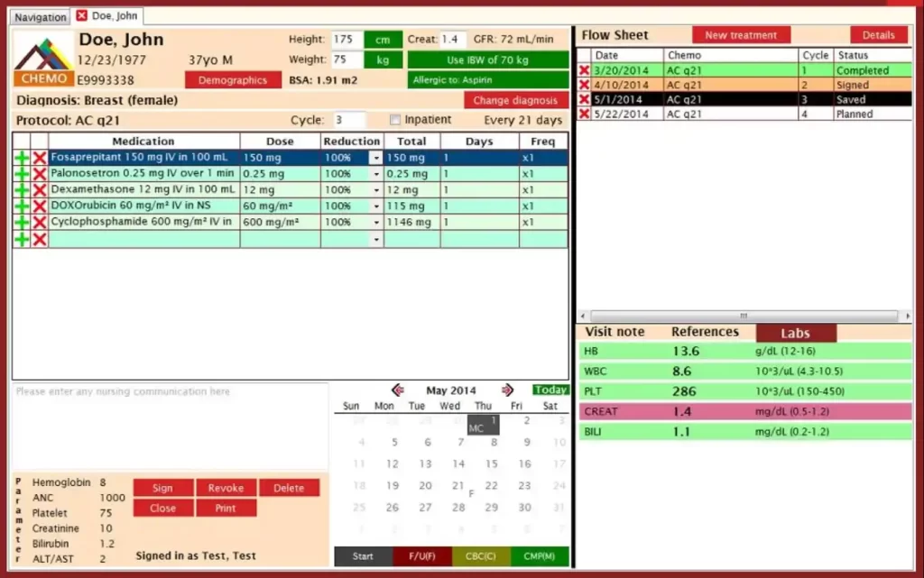Screen dimensions: 924x578
Task: Remove Fosaprepitant with its red X icon
Action: click(x=37, y=157)
